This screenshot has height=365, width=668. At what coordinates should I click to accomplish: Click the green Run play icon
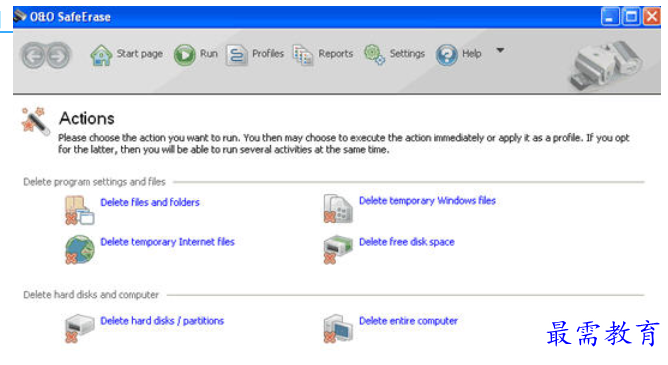pyautogui.click(x=184, y=55)
